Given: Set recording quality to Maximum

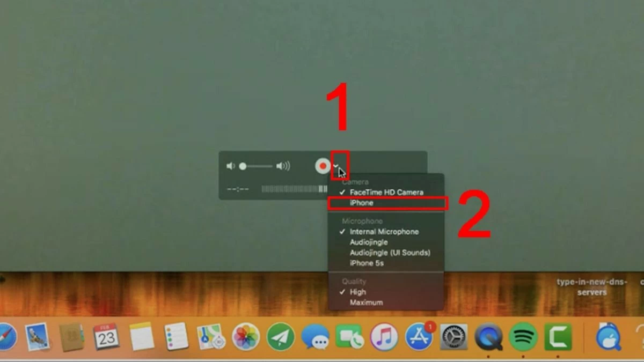Looking at the screenshot, I should click(x=366, y=302).
